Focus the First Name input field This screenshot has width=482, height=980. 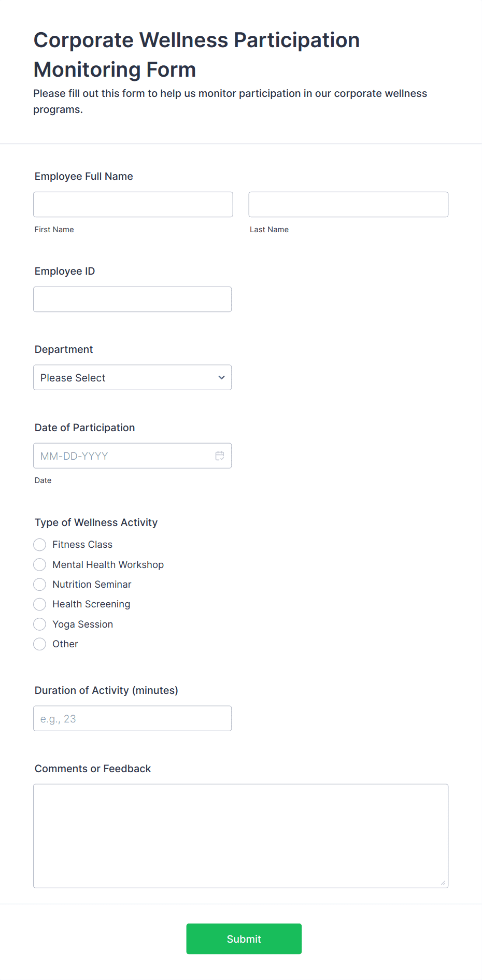point(133,204)
